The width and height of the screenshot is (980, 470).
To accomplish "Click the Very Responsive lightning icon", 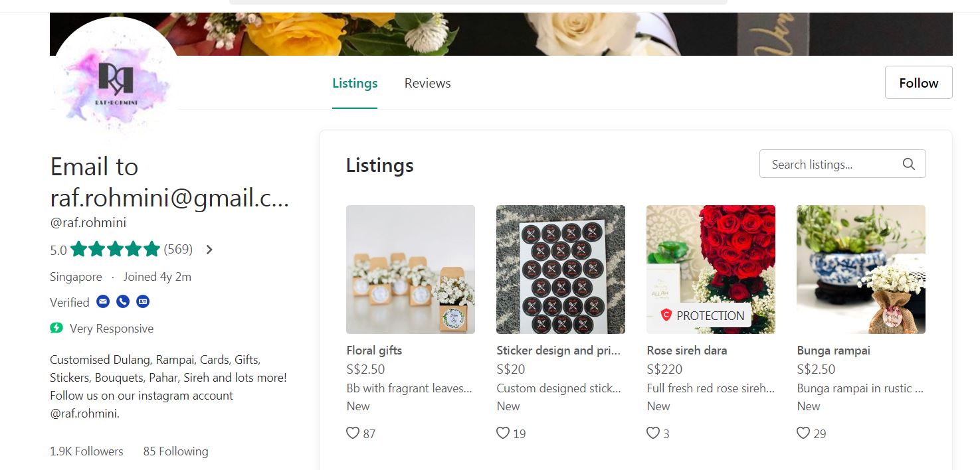I will (x=56, y=328).
